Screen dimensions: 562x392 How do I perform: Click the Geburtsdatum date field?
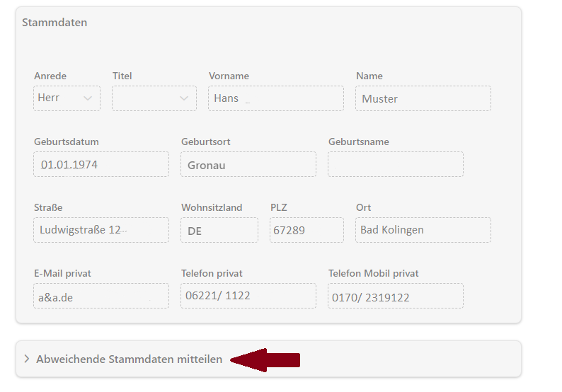pyautogui.click(x=101, y=164)
